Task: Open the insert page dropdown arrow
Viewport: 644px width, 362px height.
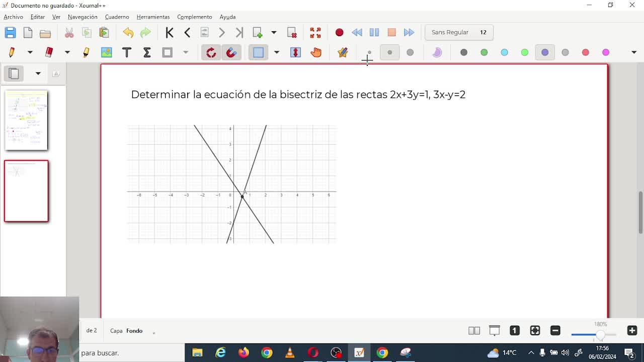Action: tap(274, 33)
